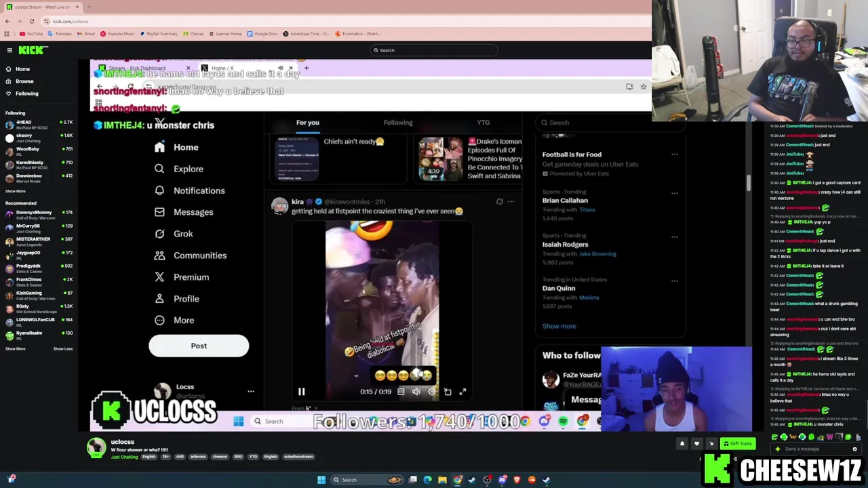Click the Kick site search field
The height and width of the screenshot is (488, 868).
tap(434, 50)
